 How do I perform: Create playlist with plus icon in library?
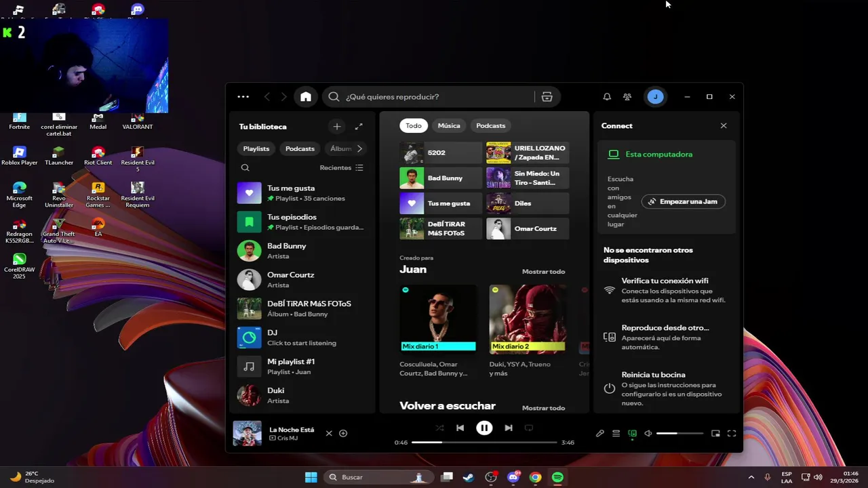tap(337, 127)
